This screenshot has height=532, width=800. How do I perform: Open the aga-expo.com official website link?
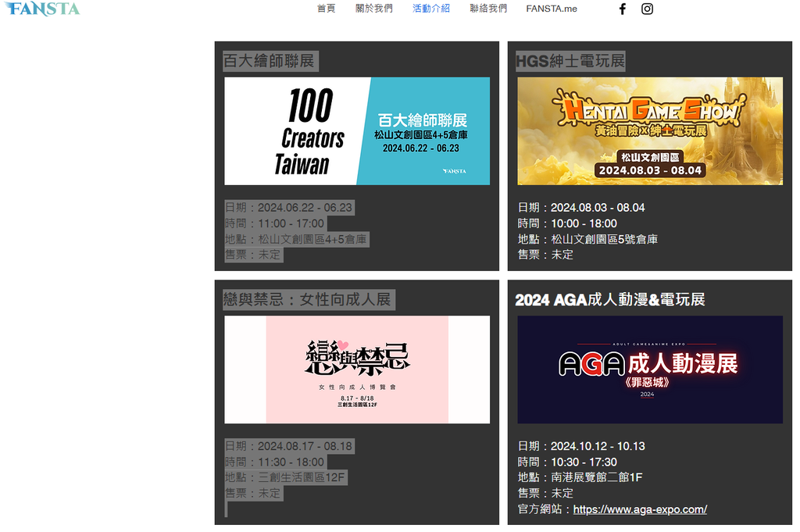click(x=640, y=509)
